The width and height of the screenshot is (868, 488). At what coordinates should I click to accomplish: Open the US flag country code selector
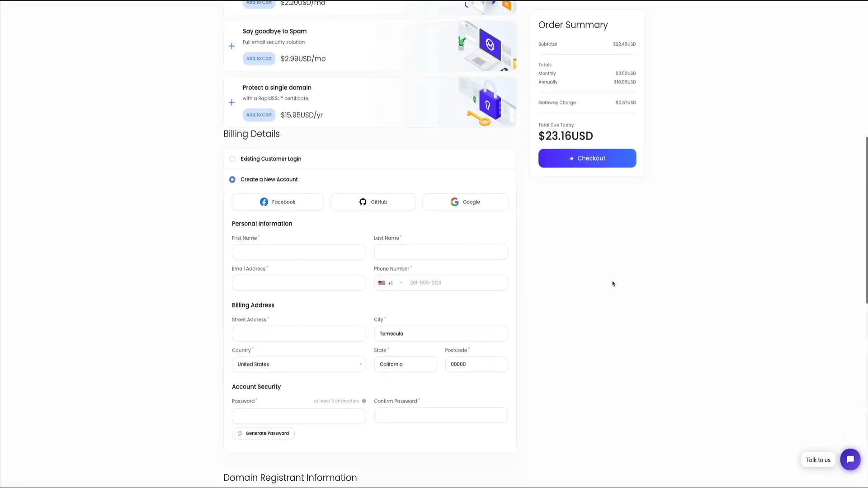[x=390, y=283]
